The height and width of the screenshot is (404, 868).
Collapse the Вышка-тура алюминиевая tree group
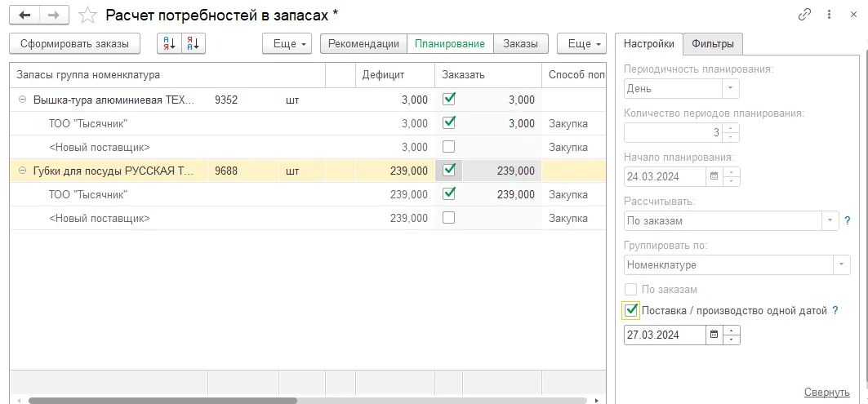coord(22,100)
